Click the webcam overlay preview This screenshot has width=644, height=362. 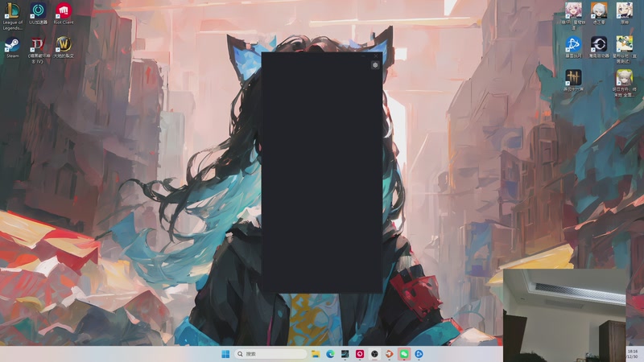point(565,315)
